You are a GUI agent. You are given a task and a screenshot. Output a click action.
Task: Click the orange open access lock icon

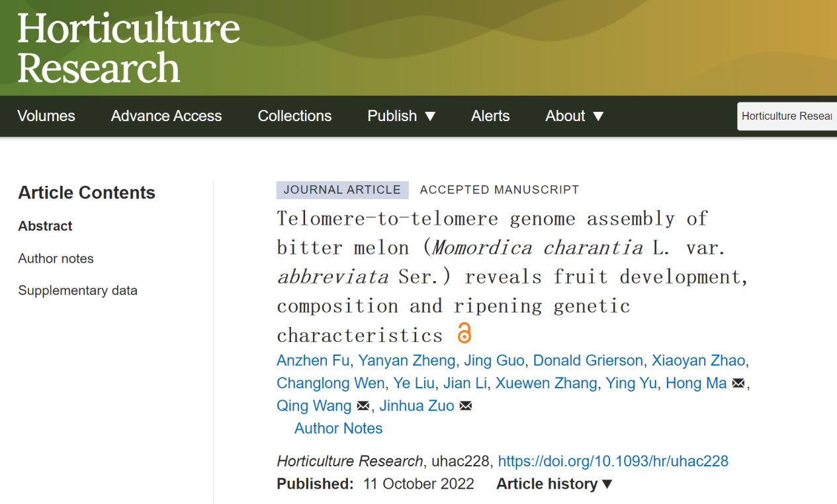pyautogui.click(x=464, y=333)
